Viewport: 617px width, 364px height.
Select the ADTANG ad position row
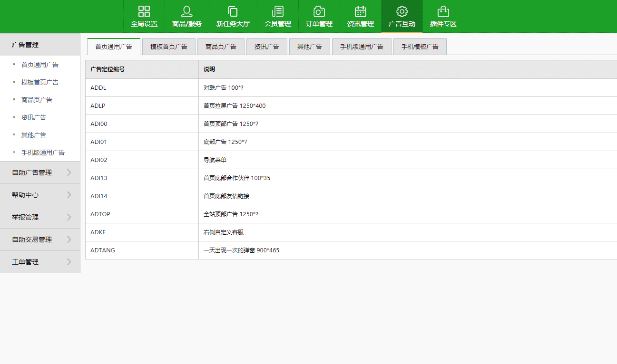point(103,250)
